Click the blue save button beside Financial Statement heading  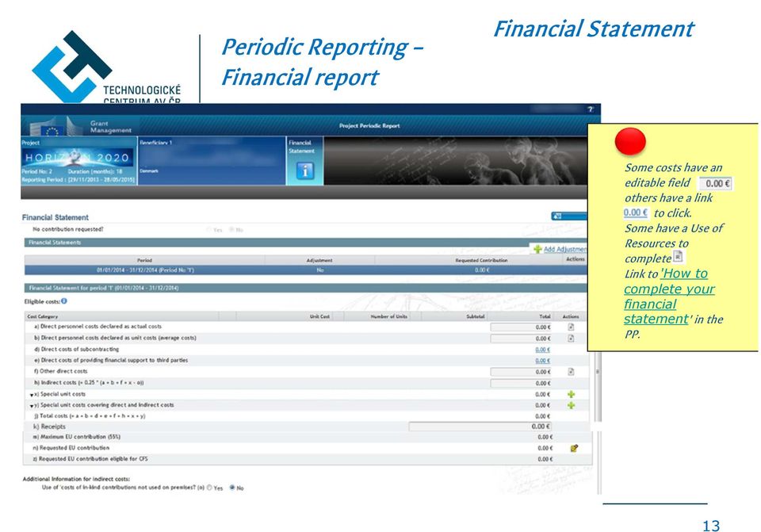pos(569,216)
